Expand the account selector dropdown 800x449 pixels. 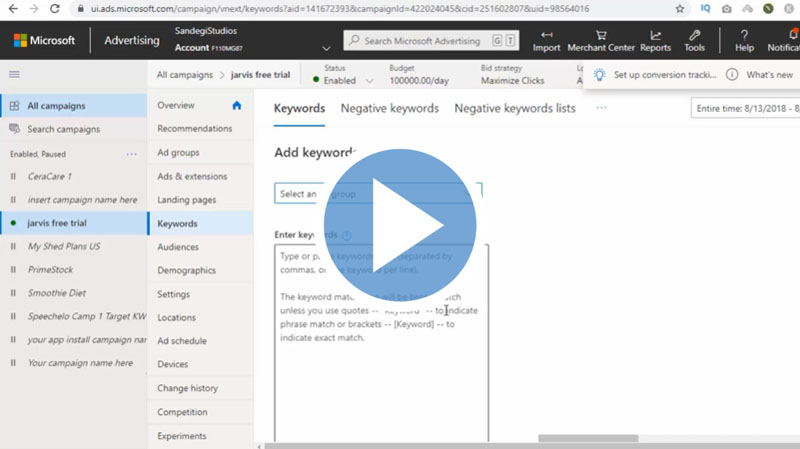point(327,48)
